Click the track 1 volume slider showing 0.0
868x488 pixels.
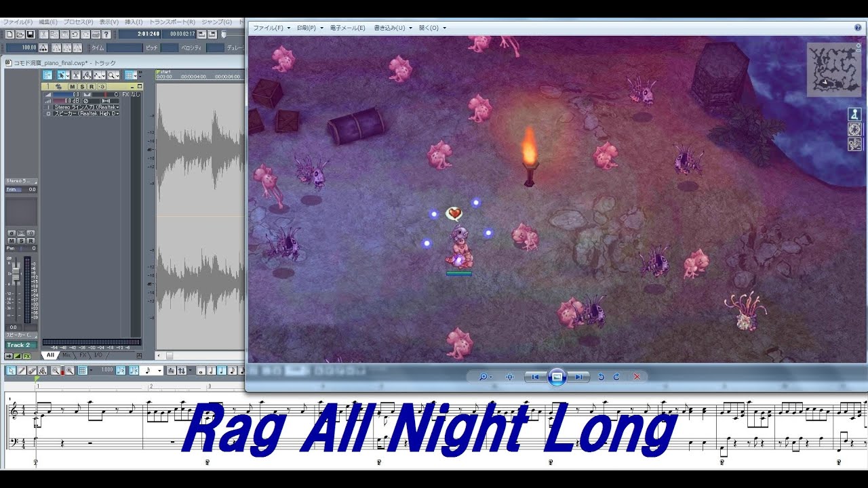coord(66,94)
